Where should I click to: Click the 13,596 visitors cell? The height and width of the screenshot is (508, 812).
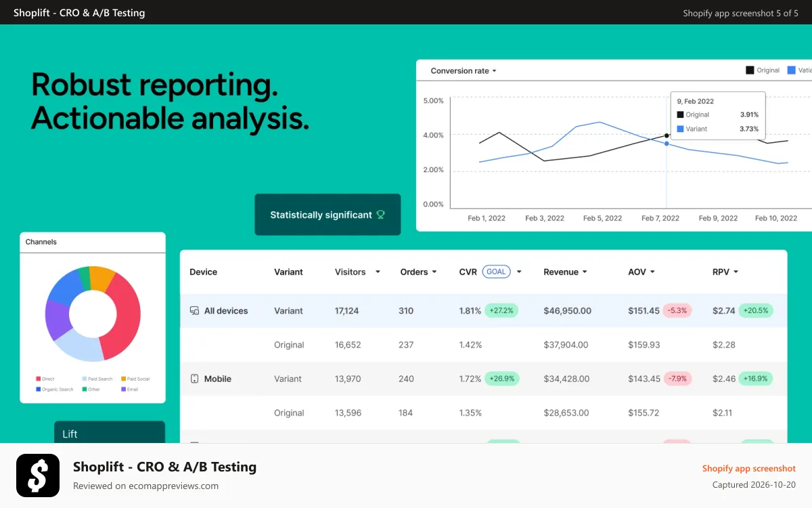click(348, 412)
